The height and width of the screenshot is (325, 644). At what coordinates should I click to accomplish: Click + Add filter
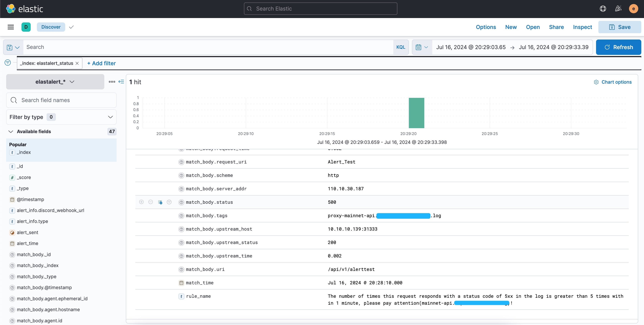[x=101, y=63]
